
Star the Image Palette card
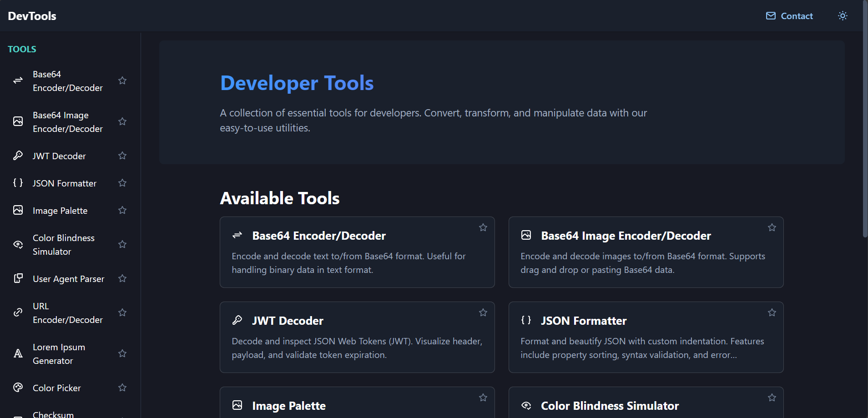click(x=483, y=398)
